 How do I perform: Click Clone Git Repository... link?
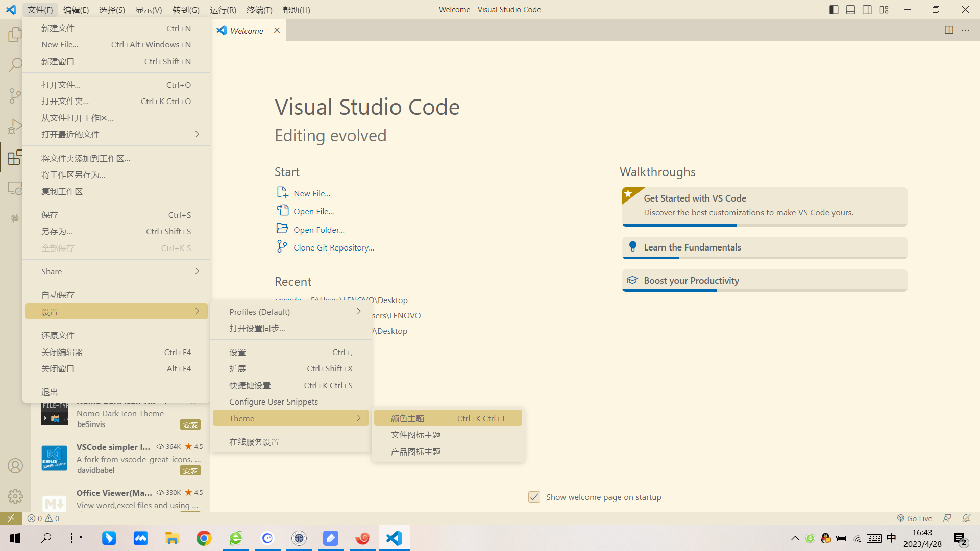pos(333,247)
